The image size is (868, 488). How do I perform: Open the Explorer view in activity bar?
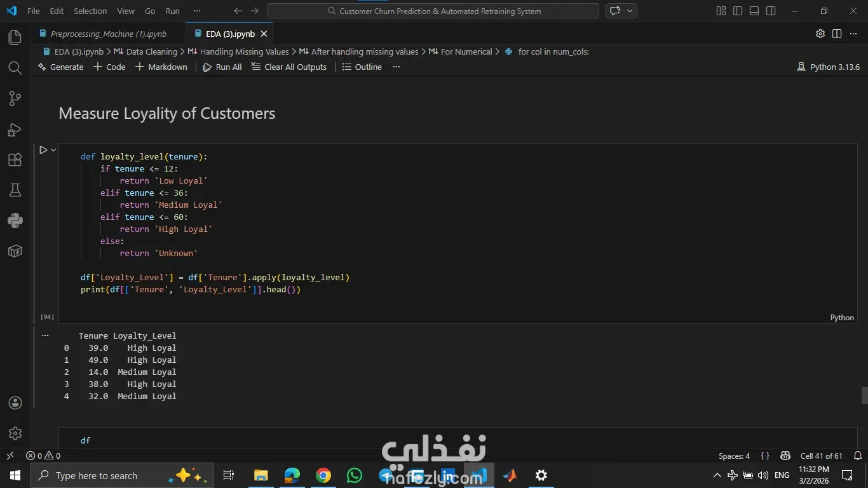(x=15, y=37)
